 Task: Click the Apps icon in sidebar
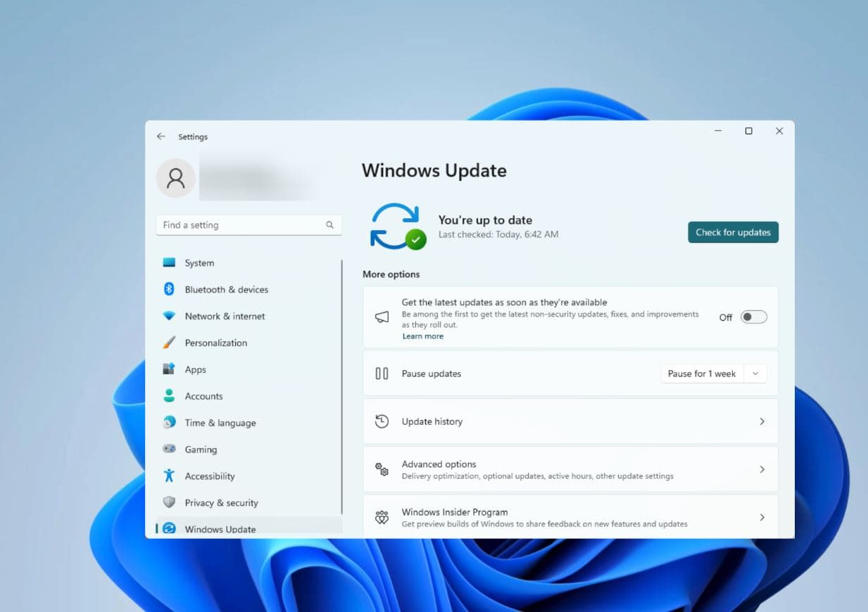click(x=169, y=369)
